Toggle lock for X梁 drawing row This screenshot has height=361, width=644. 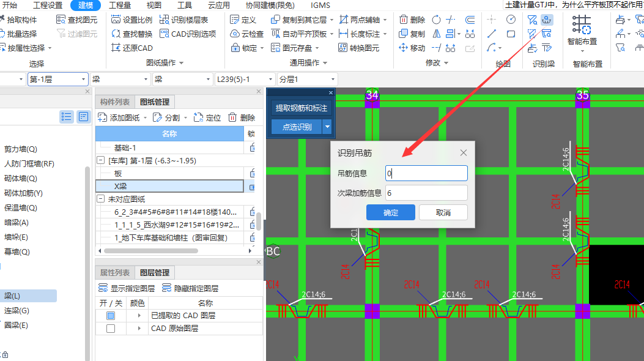(252, 187)
